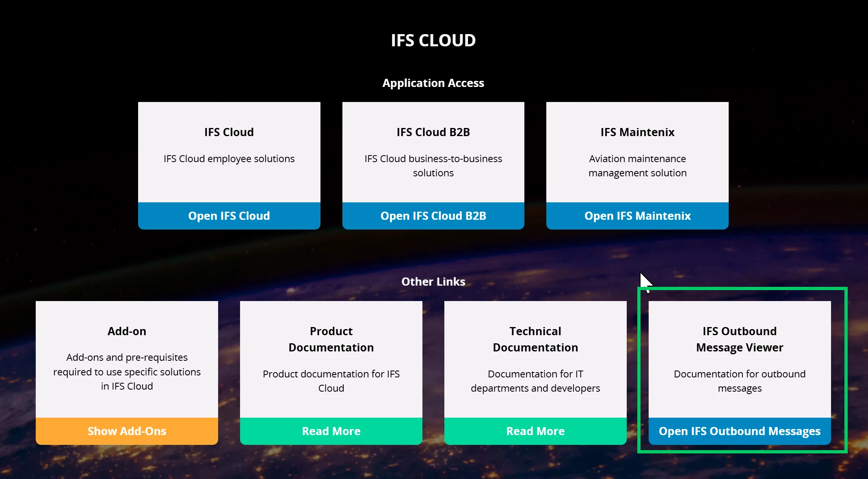Click the Product Documentation card heading

331,339
